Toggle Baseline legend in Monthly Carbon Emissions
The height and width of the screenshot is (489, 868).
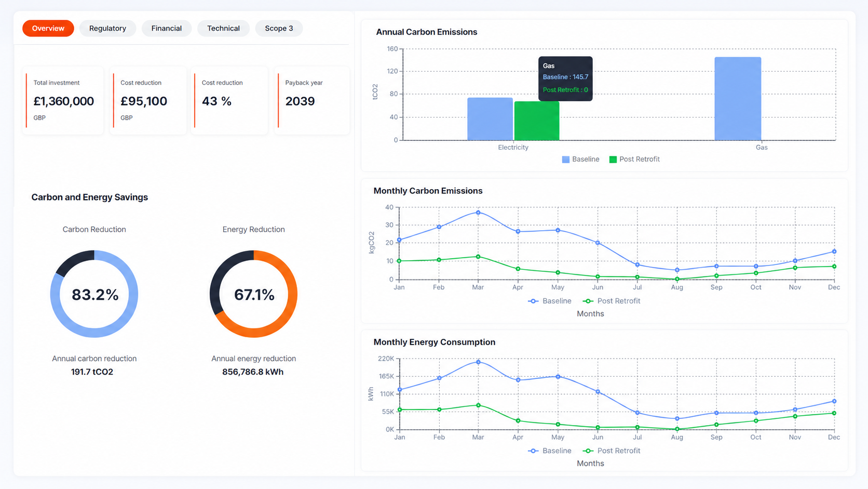click(550, 301)
